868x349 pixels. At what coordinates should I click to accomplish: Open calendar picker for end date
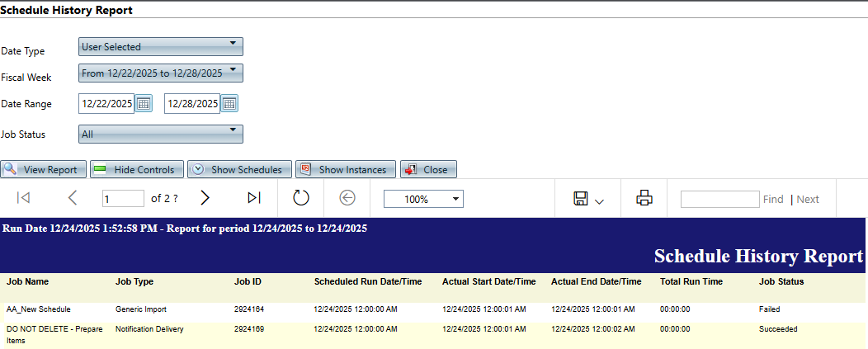(229, 104)
